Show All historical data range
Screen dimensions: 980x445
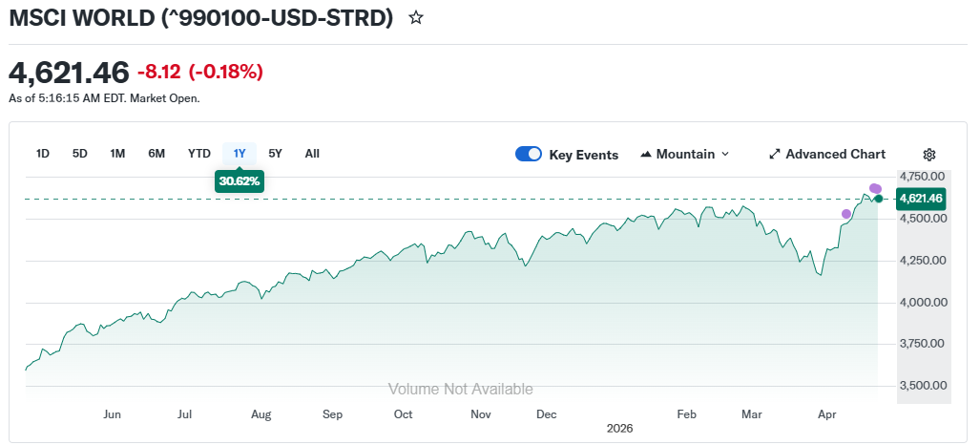tap(312, 154)
